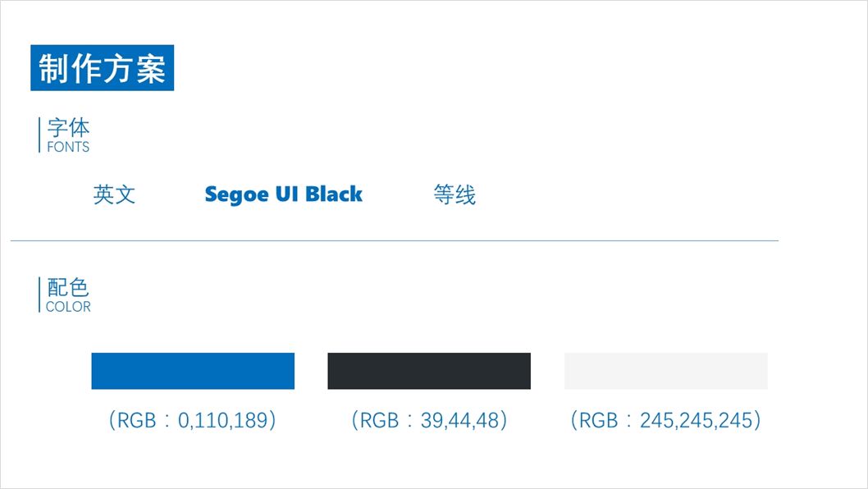Viewport: 868px width, 489px height.
Task: Click the RGB 0,110,189 caption
Action: point(193,420)
